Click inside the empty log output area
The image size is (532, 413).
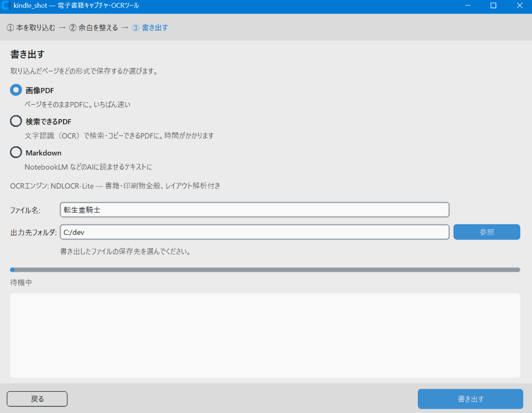pos(265,335)
